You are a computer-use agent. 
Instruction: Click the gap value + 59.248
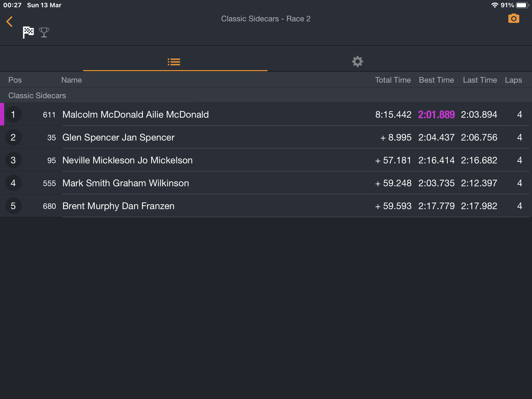(393, 183)
